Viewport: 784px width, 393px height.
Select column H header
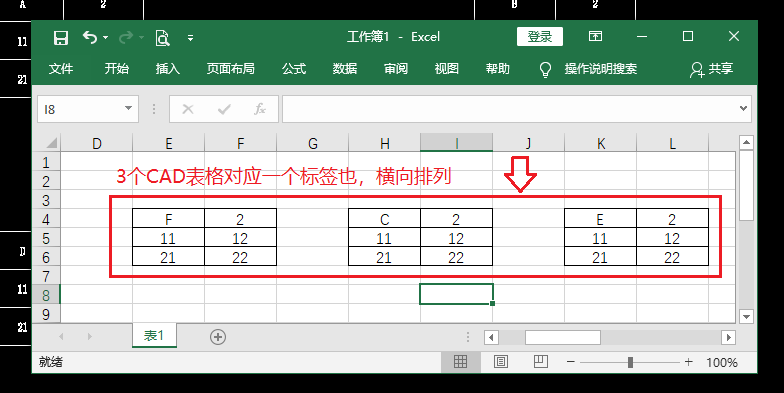click(x=384, y=143)
